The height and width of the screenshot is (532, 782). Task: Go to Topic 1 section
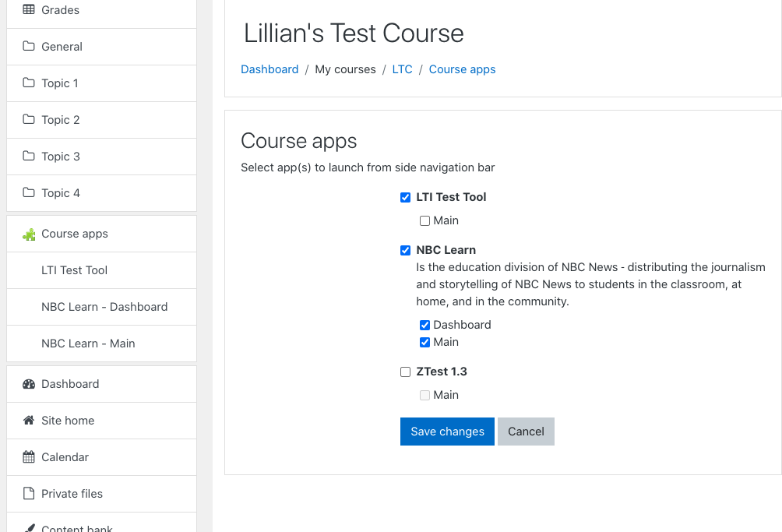[x=102, y=83]
